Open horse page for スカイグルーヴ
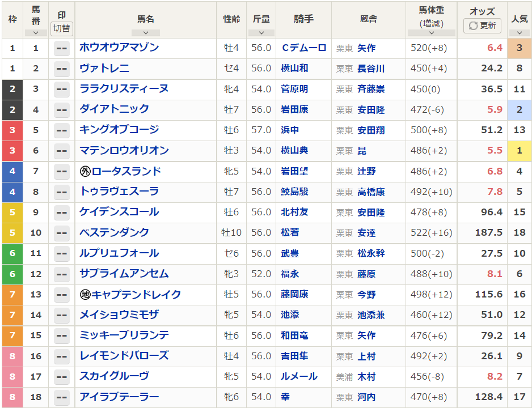The height and width of the screenshot is (408, 532). [114, 376]
